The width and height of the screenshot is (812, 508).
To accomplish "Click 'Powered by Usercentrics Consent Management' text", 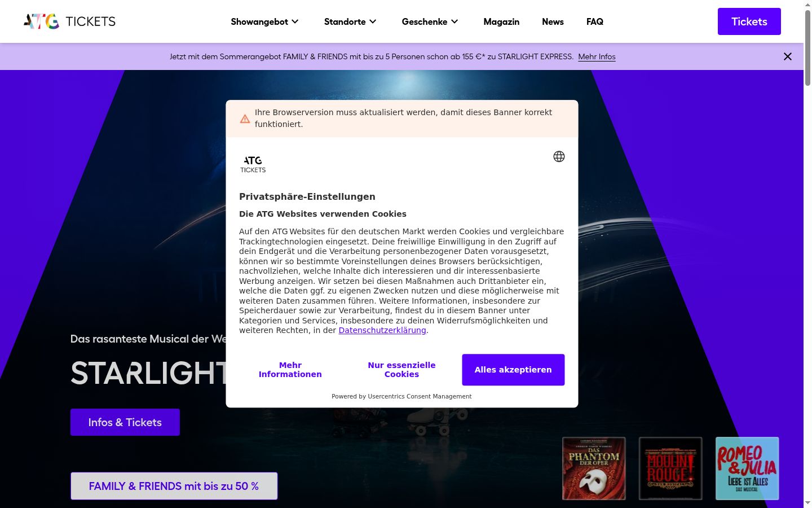I will [x=401, y=396].
